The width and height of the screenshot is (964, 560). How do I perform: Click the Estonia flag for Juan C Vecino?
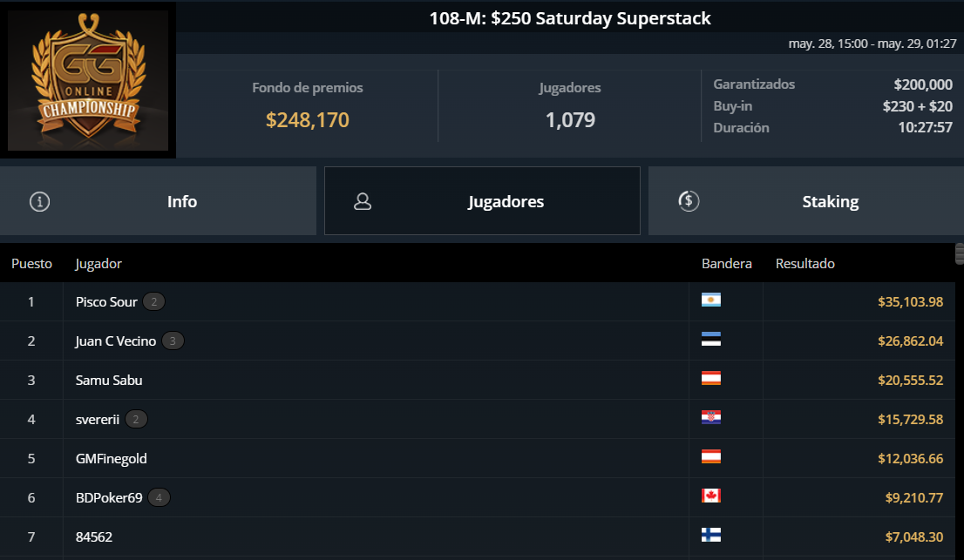(710, 340)
